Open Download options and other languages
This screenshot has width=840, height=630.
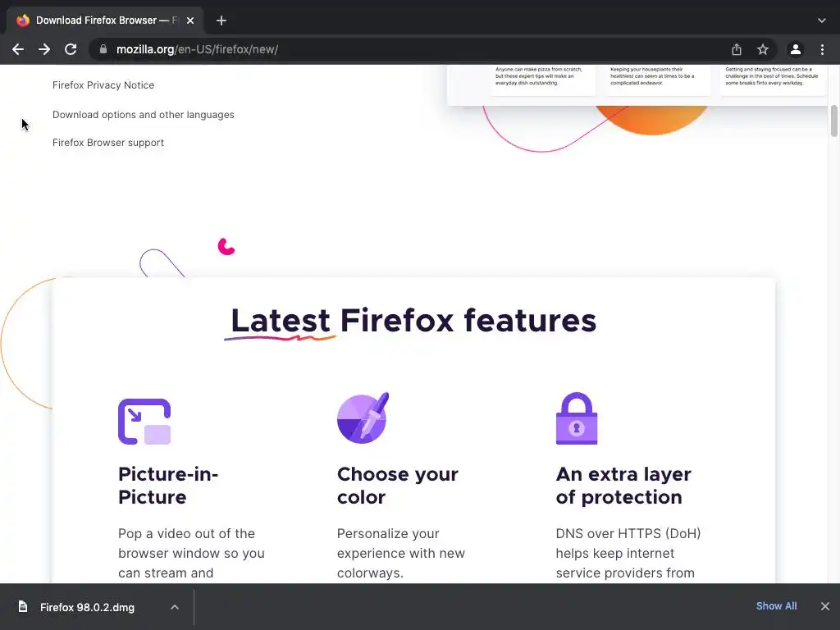(143, 115)
